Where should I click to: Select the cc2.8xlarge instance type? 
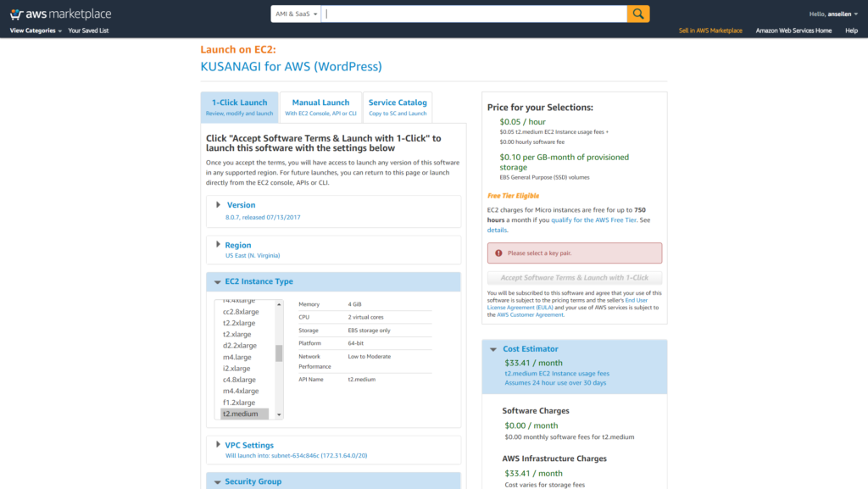click(x=241, y=311)
